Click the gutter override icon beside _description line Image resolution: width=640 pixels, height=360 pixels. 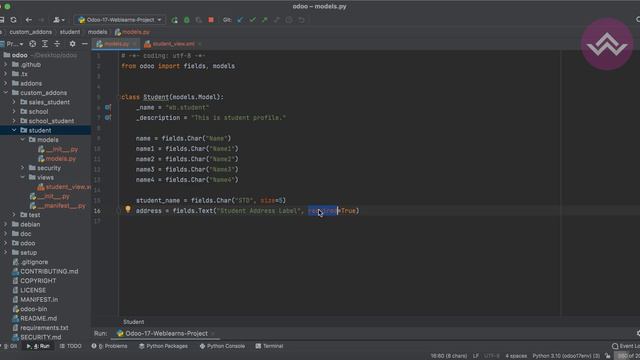click(108, 118)
